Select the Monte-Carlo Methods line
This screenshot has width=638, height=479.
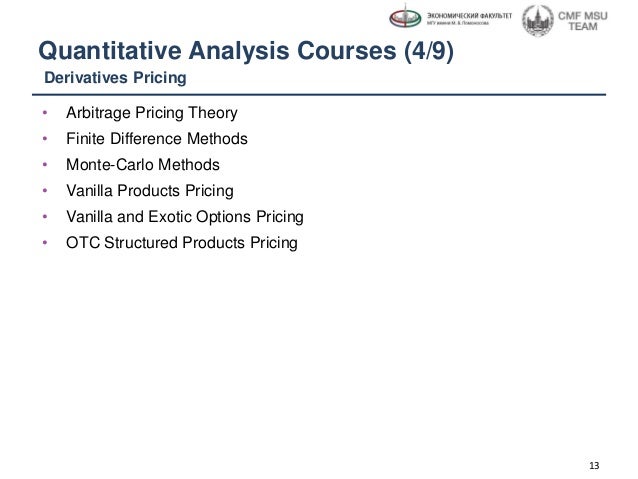click(x=143, y=165)
